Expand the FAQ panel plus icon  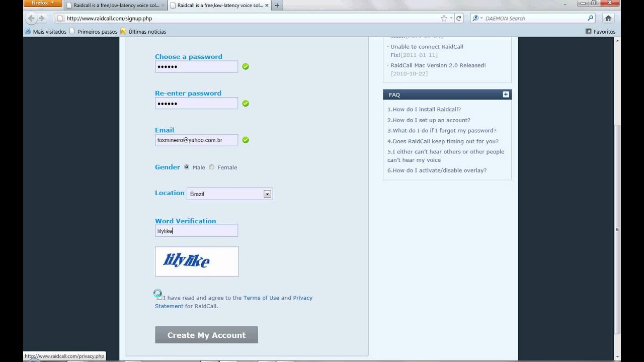pos(506,94)
